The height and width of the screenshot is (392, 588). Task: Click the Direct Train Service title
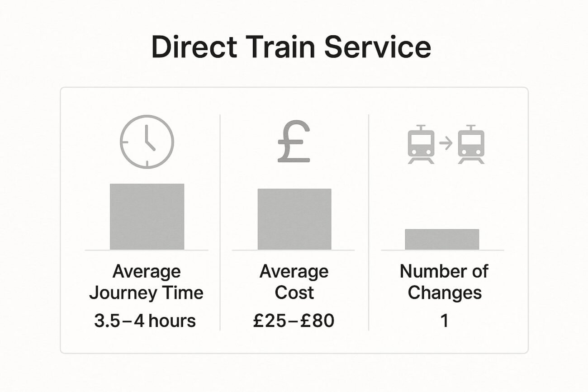[291, 47]
